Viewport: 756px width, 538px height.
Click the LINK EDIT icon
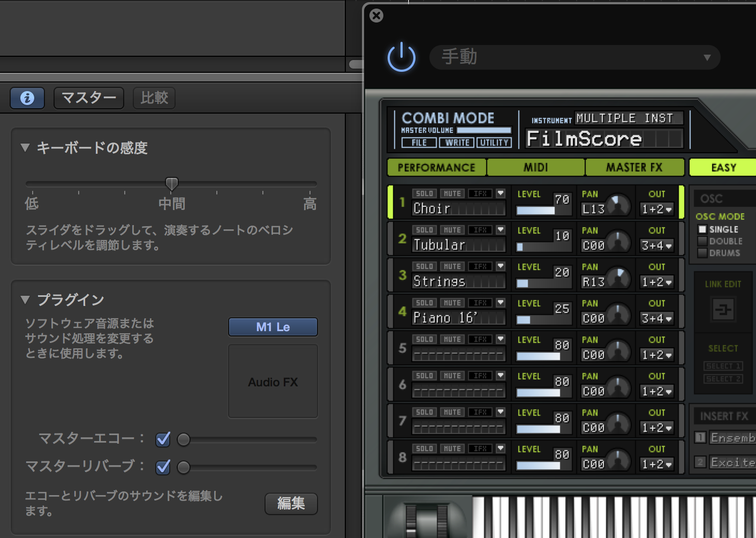[723, 309]
